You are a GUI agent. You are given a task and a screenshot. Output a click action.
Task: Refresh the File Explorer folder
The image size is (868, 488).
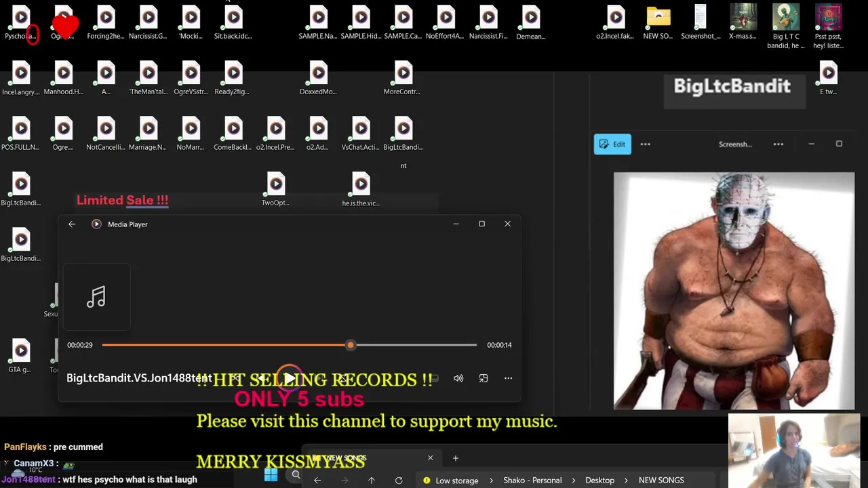pyautogui.click(x=399, y=481)
